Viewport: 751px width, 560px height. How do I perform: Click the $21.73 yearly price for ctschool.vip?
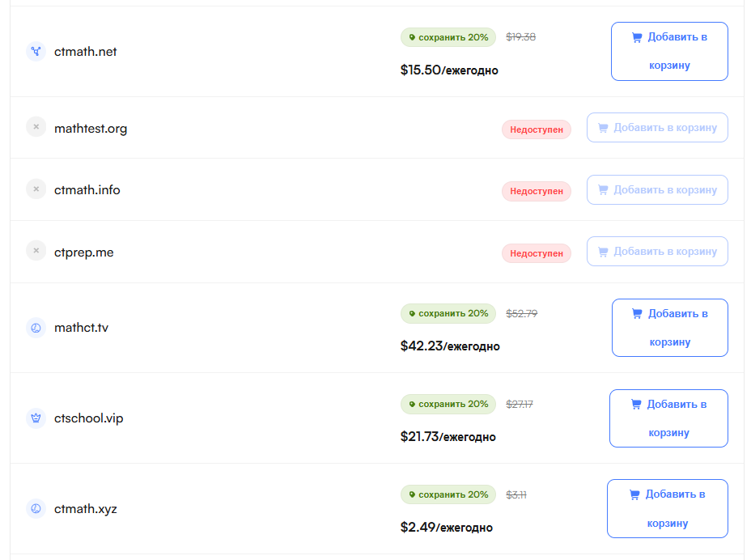pyautogui.click(x=448, y=437)
